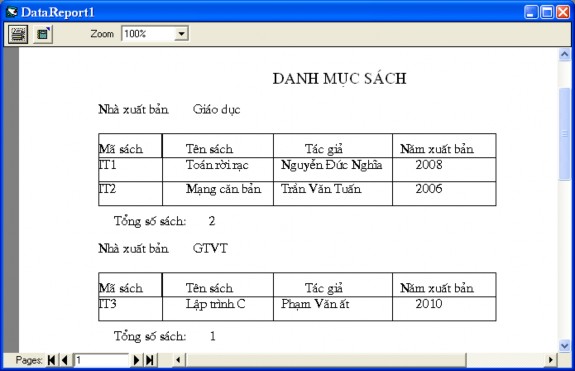This screenshot has width=575, height=371.
Task: Click the author 'Nguyễn Đức Nghĩa'
Action: click(x=332, y=165)
